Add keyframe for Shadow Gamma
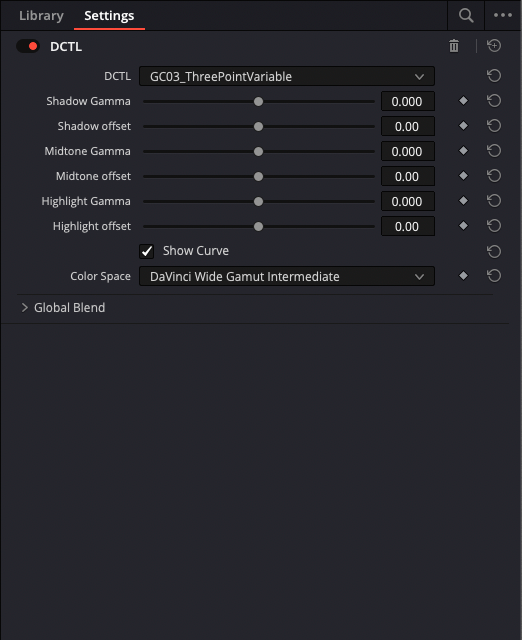The width and height of the screenshot is (522, 640). click(x=463, y=100)
